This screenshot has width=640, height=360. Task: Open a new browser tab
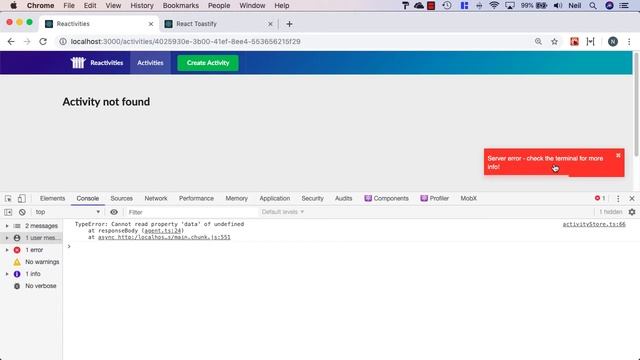coord(289,24)
